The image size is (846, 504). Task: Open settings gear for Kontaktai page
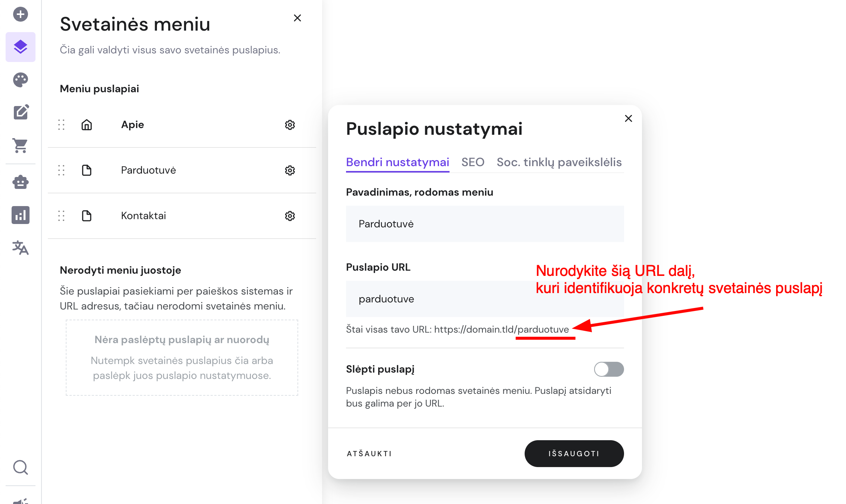pos(290,216)
